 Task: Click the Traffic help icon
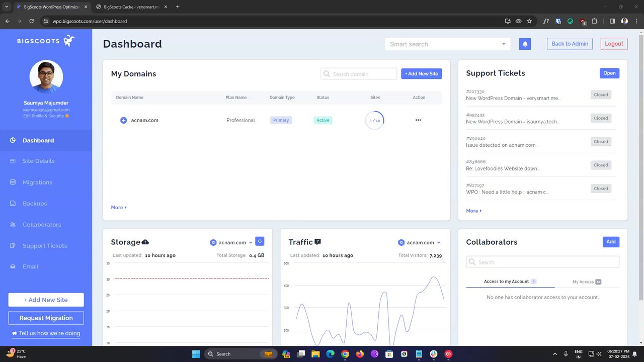tap(317, 242)
